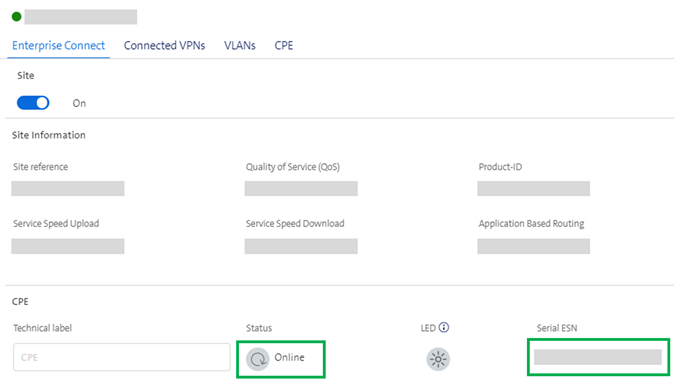
Task: Click the On label beside Site switch
Action: (79, 103)
